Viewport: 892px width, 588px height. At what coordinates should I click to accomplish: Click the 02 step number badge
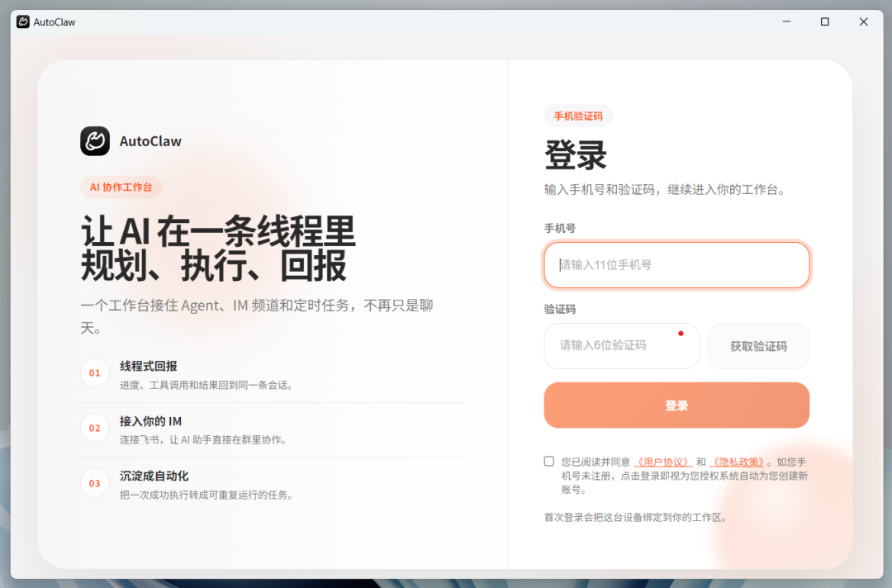(94, 429)
